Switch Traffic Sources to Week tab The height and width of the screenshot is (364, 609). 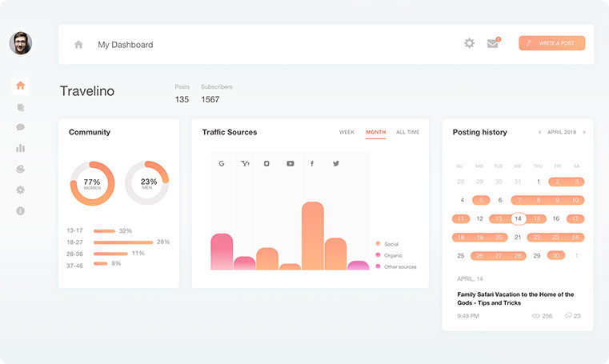[x=347, y=132]
